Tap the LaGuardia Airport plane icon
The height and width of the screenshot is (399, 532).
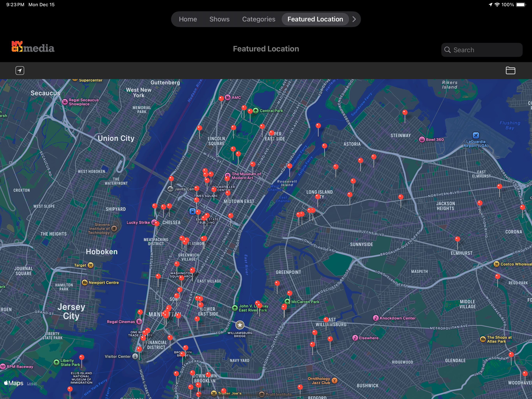click(x=476, y=135)
